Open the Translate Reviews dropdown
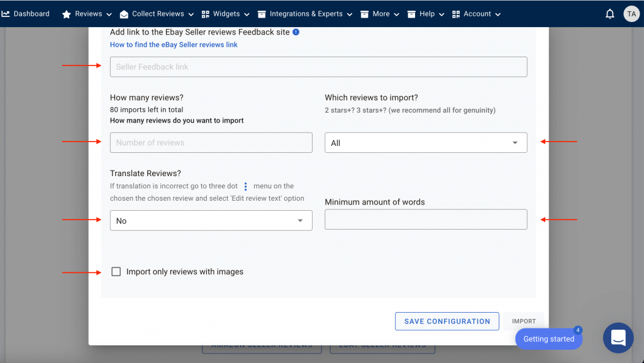Screen dimensions: 644x363 (x=211, y=221)
